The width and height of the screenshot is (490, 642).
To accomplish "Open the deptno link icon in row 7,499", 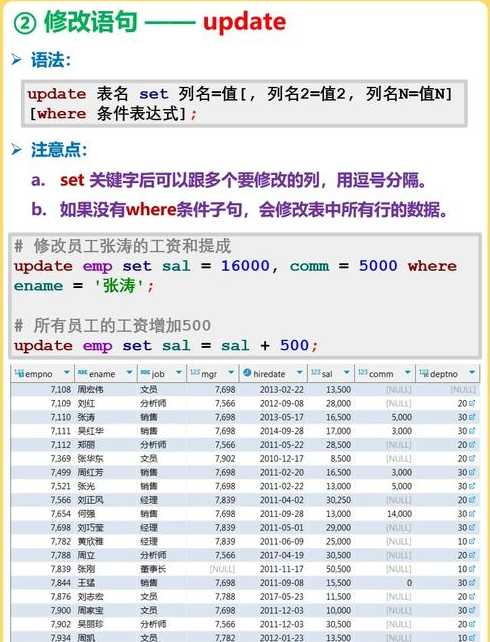I will point(472,472).
